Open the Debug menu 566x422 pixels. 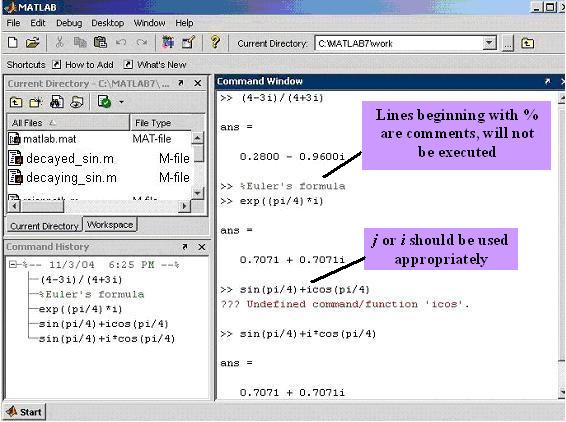coord(69,23)
